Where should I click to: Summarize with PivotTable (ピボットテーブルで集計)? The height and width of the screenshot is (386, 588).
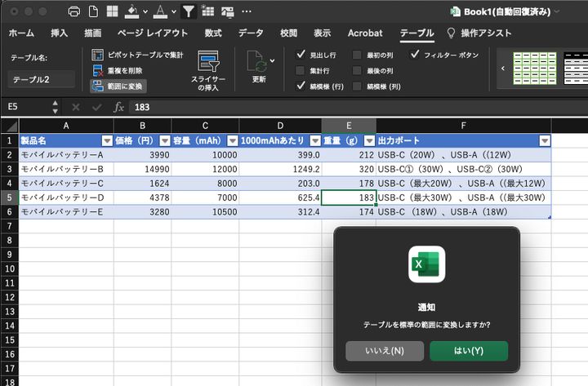(98, 54)
